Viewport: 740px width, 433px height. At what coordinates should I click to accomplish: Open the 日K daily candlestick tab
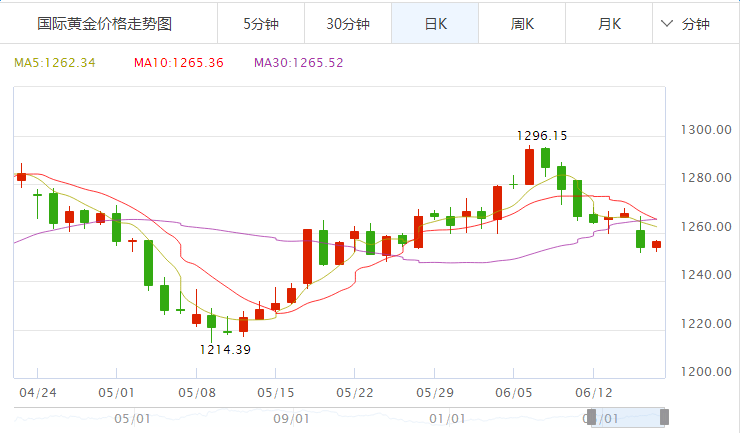coord(435,24)
